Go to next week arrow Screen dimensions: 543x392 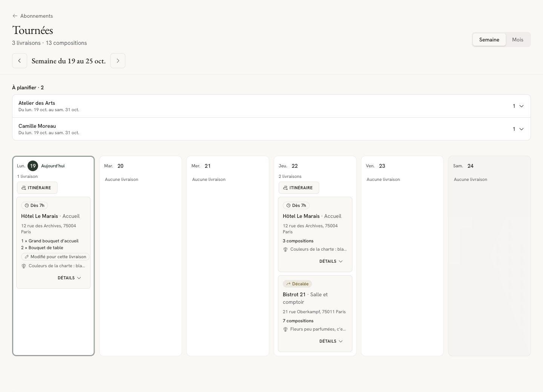tap(118, 61)
